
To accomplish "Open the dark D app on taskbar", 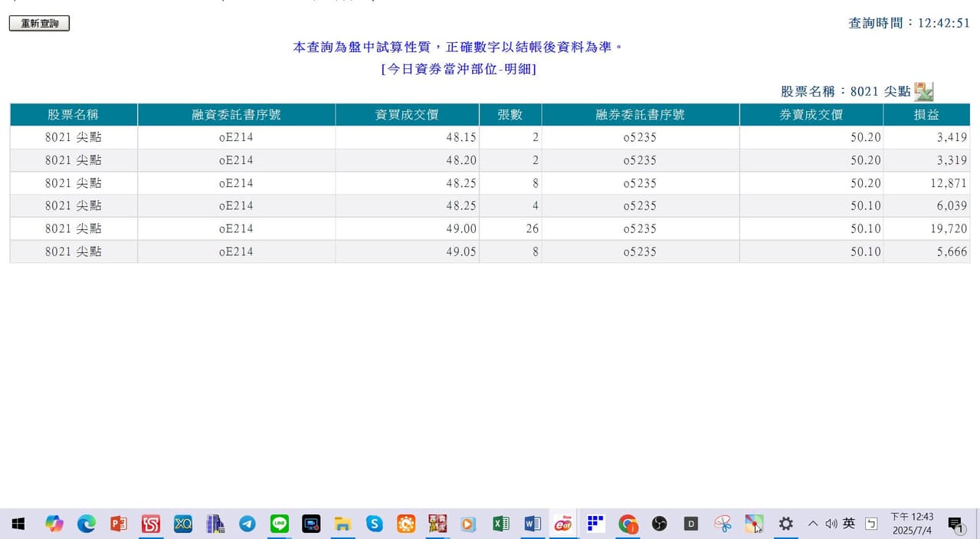I will coord(691,524).
